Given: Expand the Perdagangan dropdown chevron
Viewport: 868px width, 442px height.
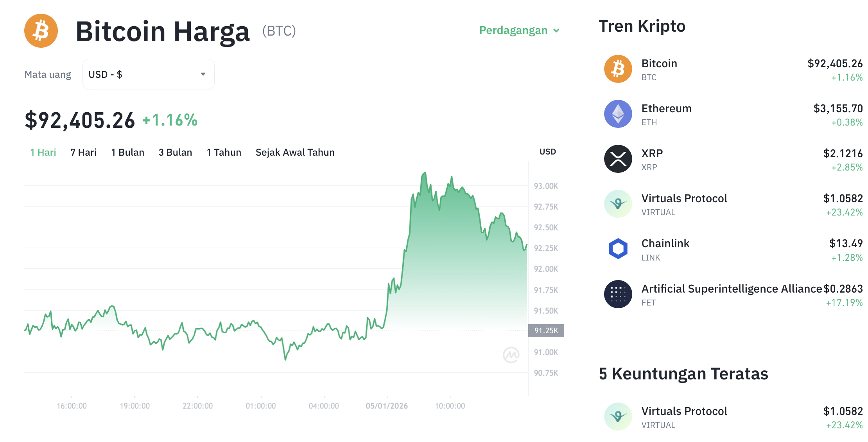Looking at the screenshot, I should click(x=557, y=31).
